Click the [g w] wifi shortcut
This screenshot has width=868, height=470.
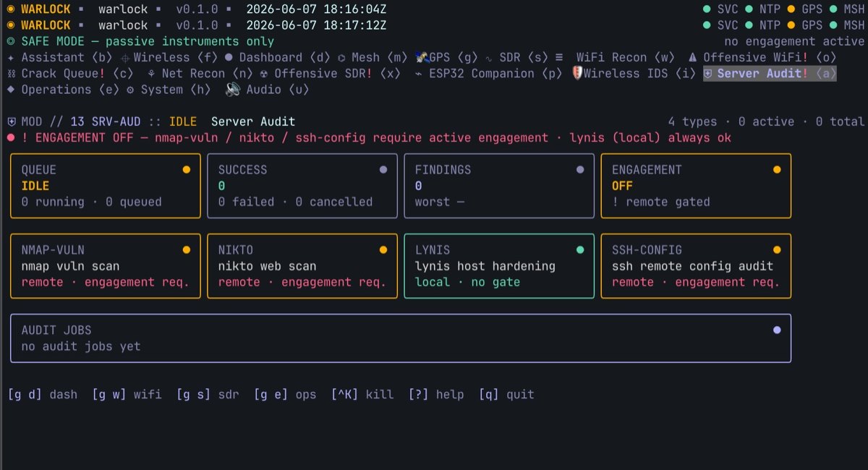[x=127, y=395]
